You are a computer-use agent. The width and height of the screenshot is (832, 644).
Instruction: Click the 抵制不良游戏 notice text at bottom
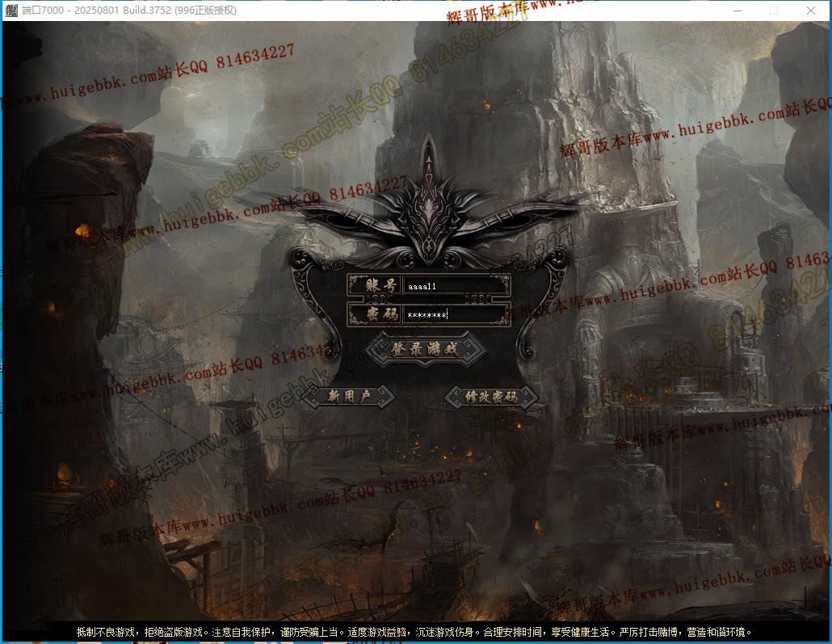[x=107, y=632]
